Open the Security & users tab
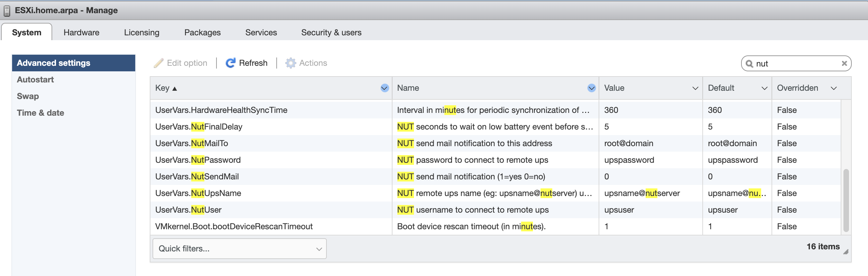868x276 pixels. (331, 32)
